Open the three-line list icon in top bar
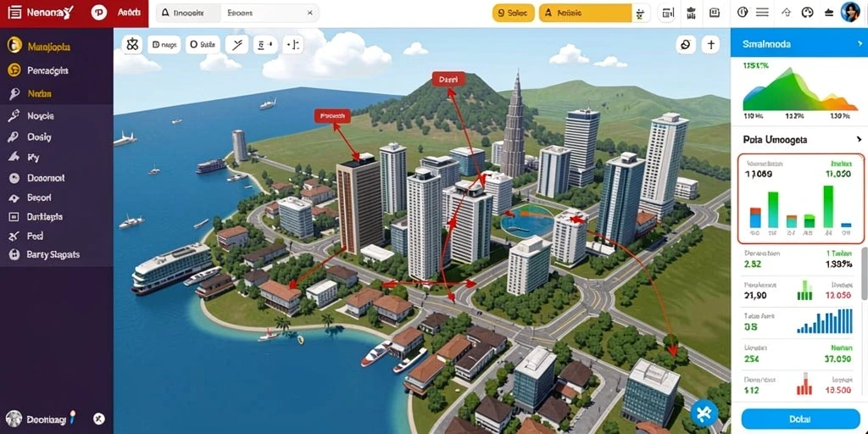 pos(762,13)
